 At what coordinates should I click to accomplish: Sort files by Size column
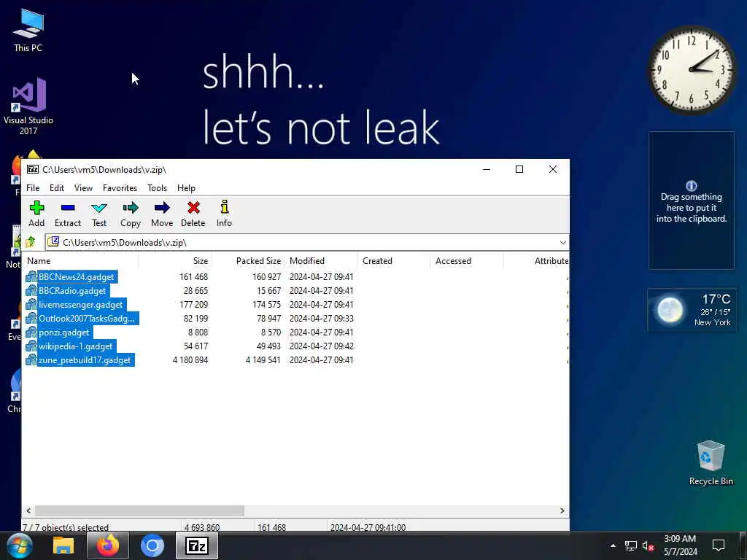coord(175,261)
